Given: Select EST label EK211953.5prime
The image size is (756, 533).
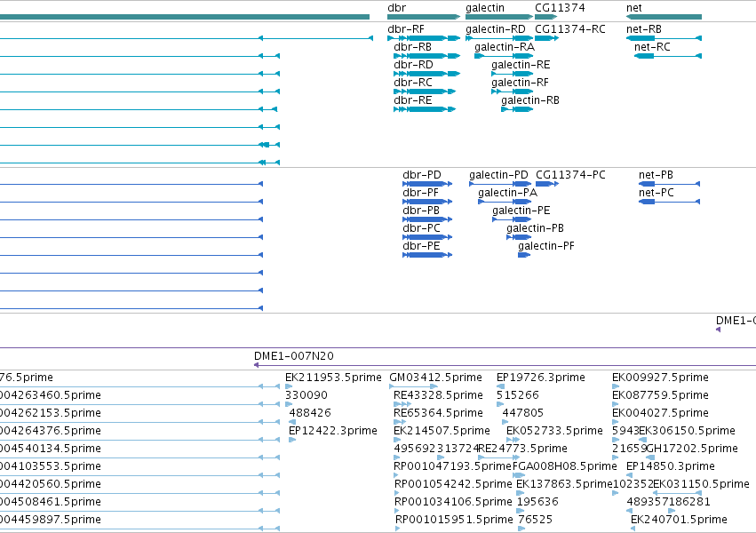Looking at the screenshot, I should coord(333,377).
